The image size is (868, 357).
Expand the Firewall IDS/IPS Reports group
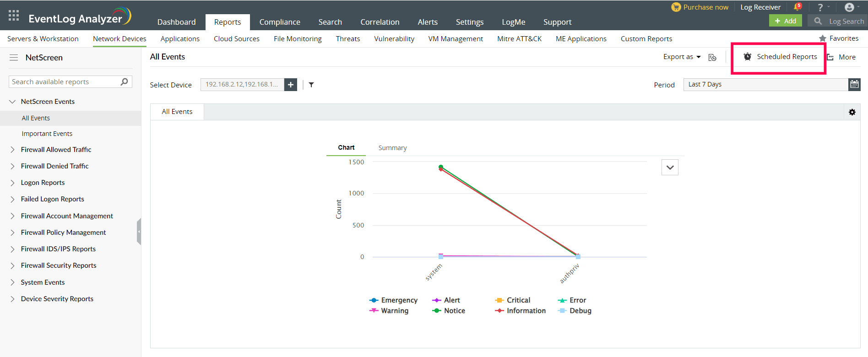(x=12, y=249)
